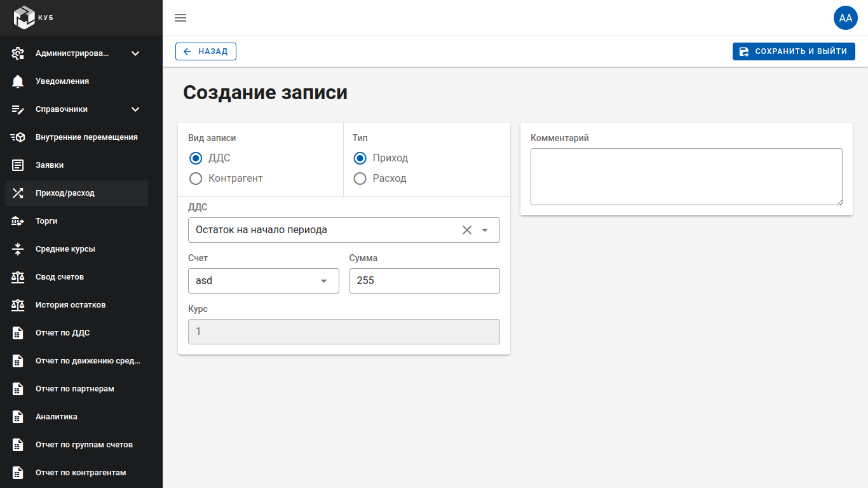Click the КУБ cube logo
The image size is (868, 488).
25,17
